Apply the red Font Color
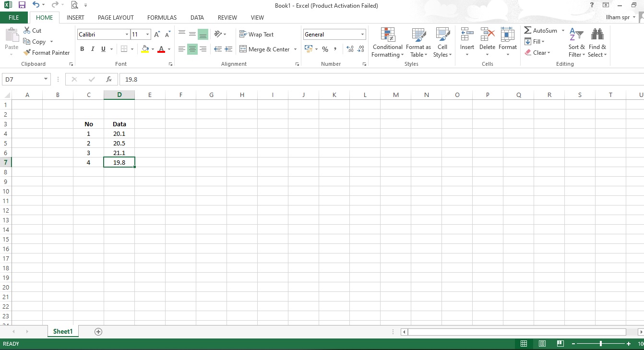Screen dimensions: 644x350 coord(161,49)
